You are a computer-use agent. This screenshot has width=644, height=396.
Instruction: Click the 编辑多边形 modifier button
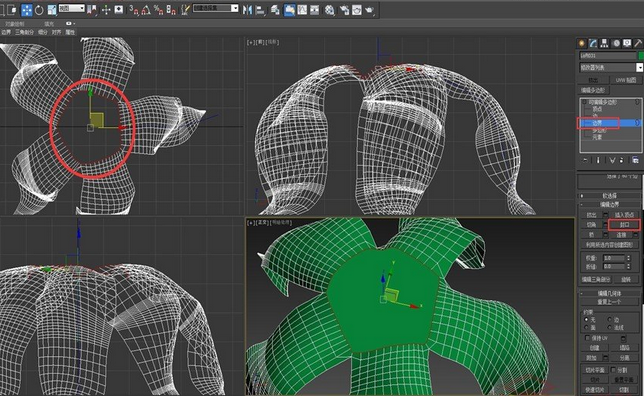pyautogui.click(x=593, y=90)
